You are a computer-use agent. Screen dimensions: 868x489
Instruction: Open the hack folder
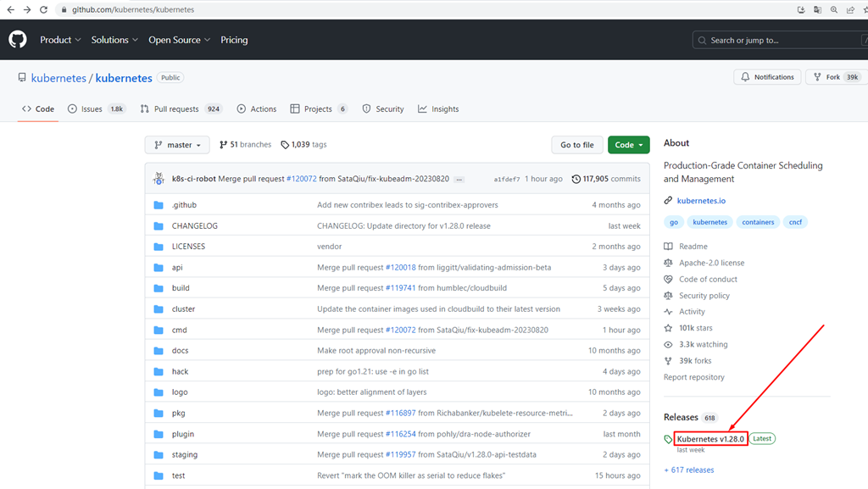(x=180, y=371)
